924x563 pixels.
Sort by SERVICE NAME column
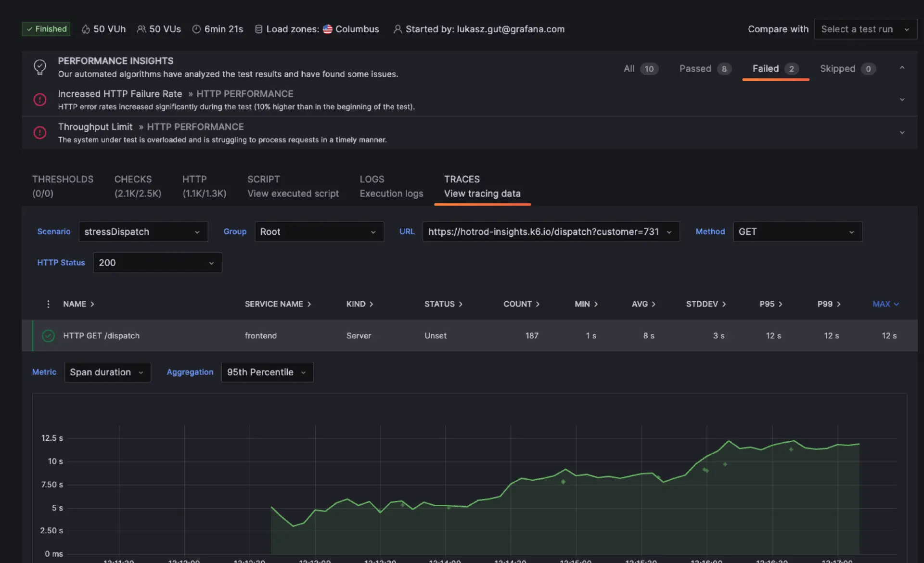pos(278,304)
